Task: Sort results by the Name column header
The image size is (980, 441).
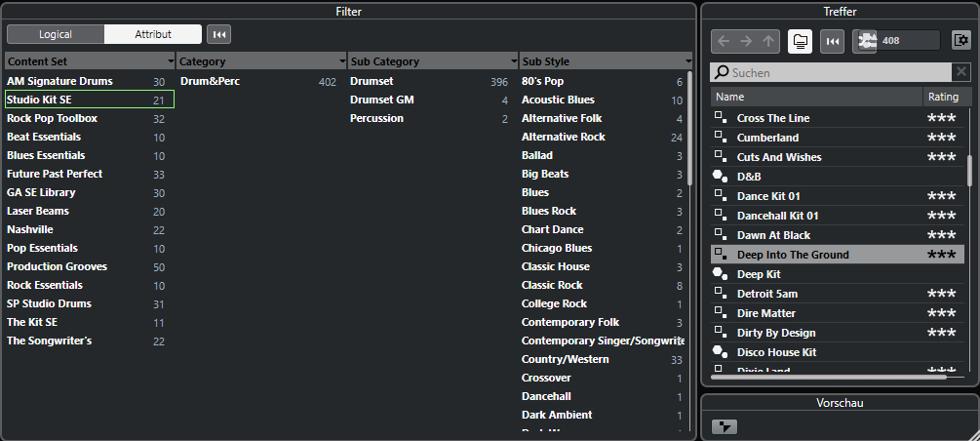Action: coord(817,97)
